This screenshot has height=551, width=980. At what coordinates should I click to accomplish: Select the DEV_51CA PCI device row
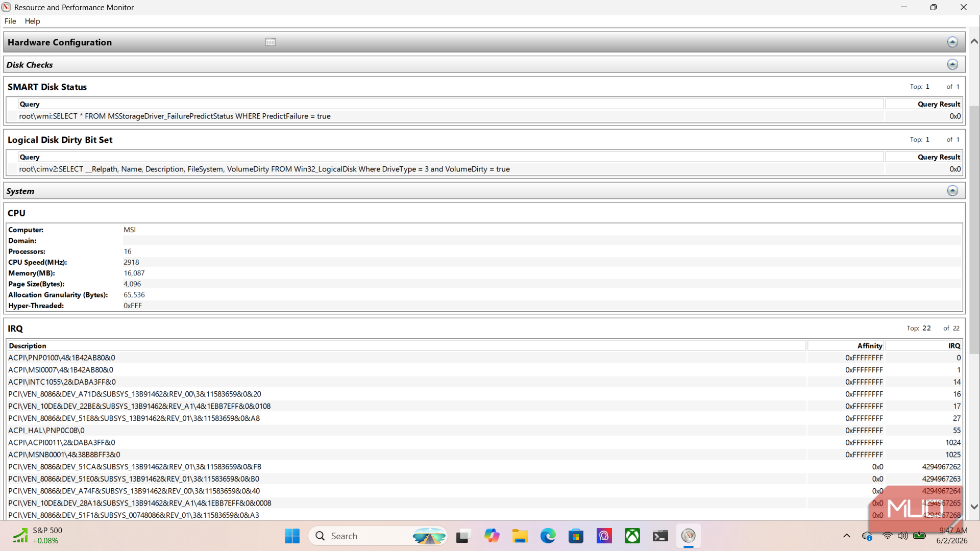pyautogui.click(x=484, y=467)
